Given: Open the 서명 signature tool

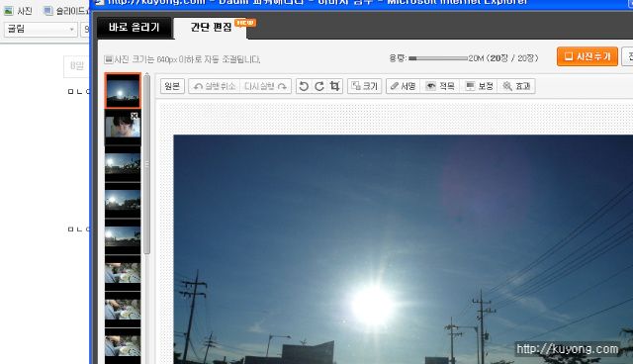Looking at the screenshot, I should click(x=403, y=86).
